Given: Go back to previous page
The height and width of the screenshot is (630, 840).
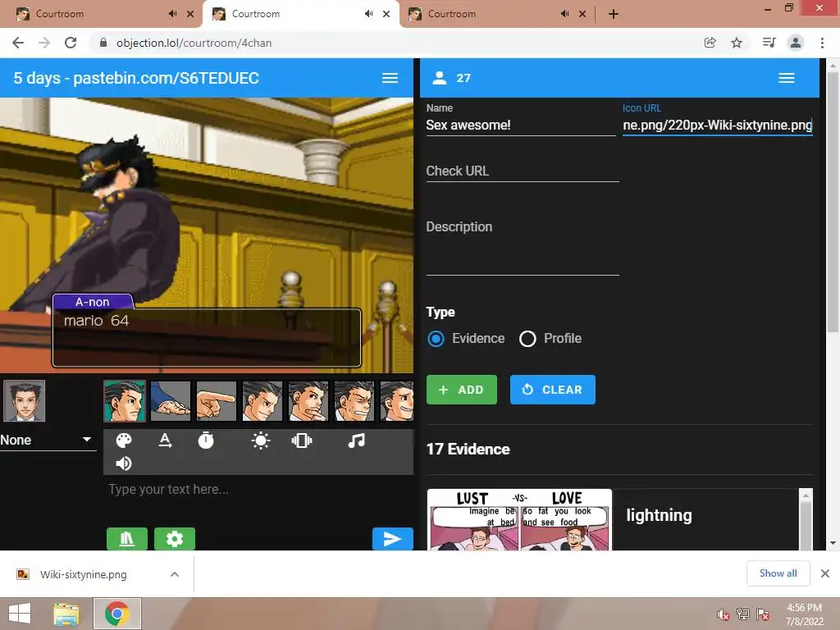Looking at the screenshot, I should click(18, 43).
